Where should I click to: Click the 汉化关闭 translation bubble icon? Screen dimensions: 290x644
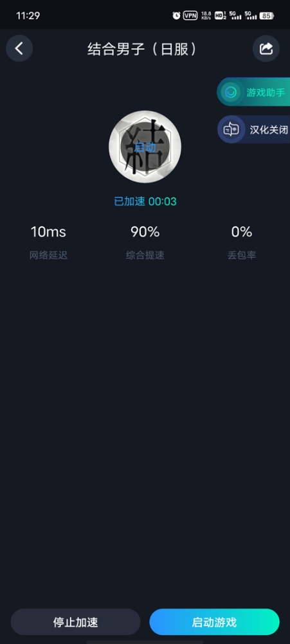pyautogui.click(x=231, y=130)
